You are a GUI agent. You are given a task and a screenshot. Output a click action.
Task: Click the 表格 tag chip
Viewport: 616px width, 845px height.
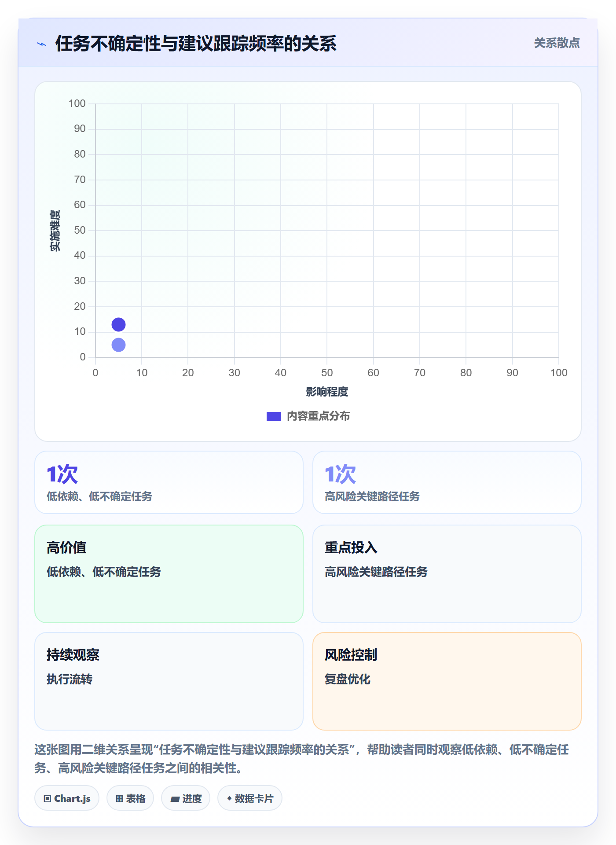[130, 798]
